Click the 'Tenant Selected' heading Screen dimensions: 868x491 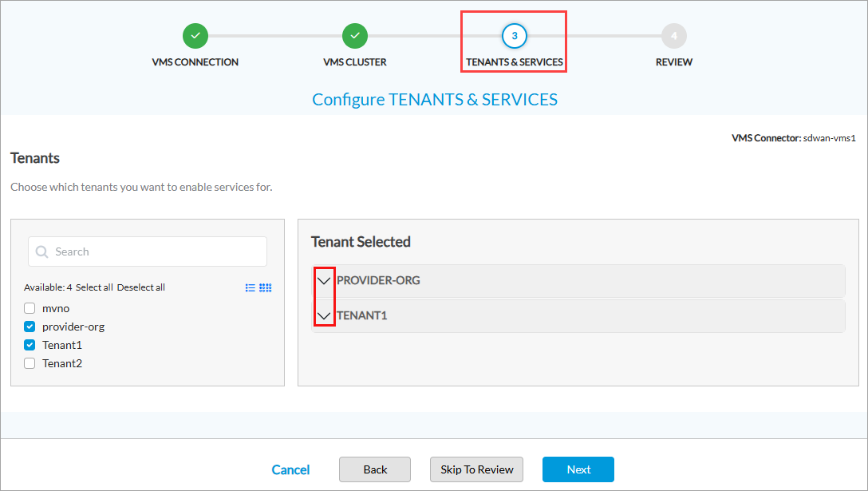tap(361, 242)
